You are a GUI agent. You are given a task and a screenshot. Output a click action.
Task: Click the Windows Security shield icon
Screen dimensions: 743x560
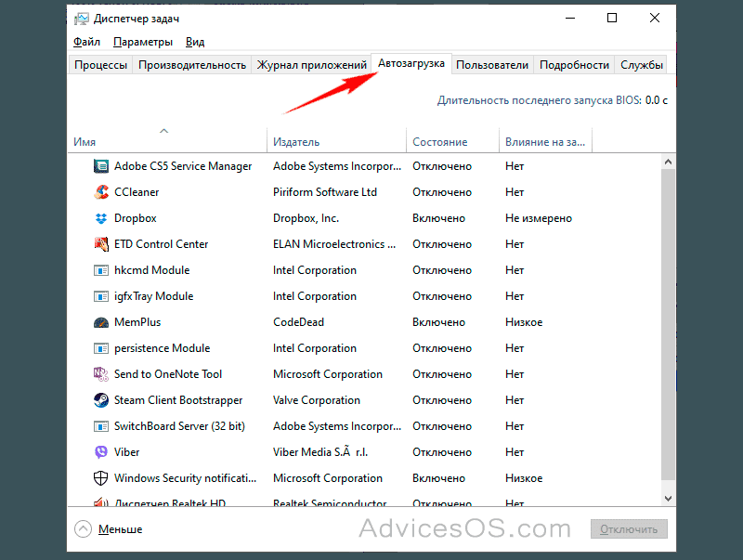click(100, 478)
